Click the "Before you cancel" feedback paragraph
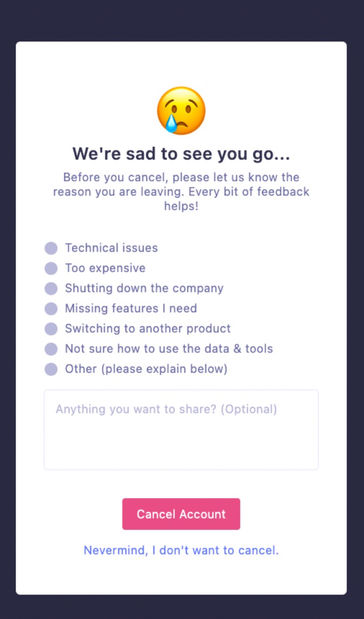Viewport: 364px width, 619px height. [x=181, y=191]
